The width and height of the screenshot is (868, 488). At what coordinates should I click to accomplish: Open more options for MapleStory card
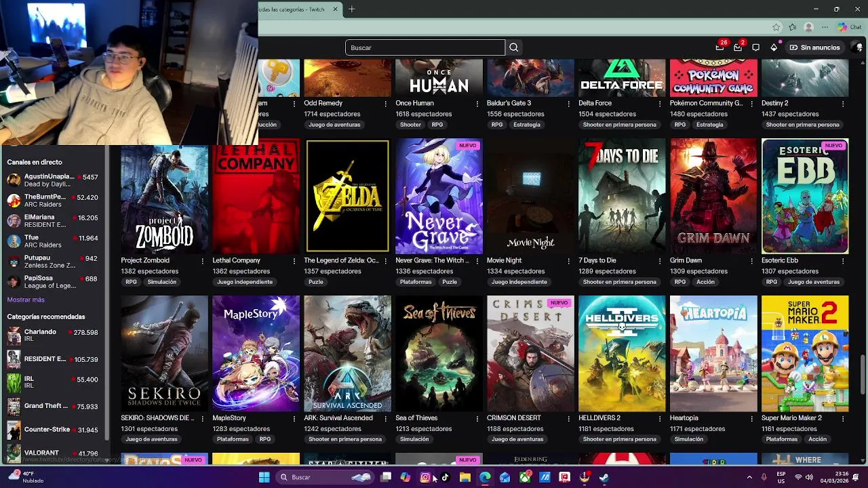[294, 418]
